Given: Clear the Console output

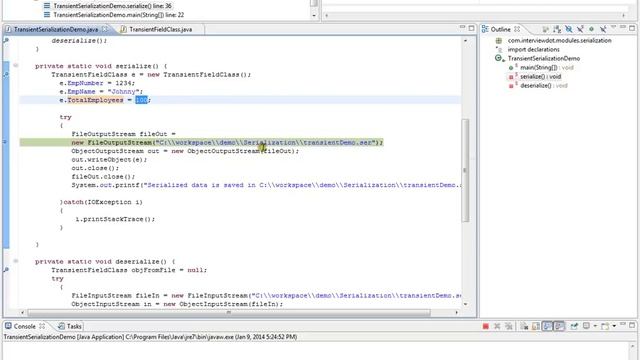Looking at the screenshot, I should [524, 326].
